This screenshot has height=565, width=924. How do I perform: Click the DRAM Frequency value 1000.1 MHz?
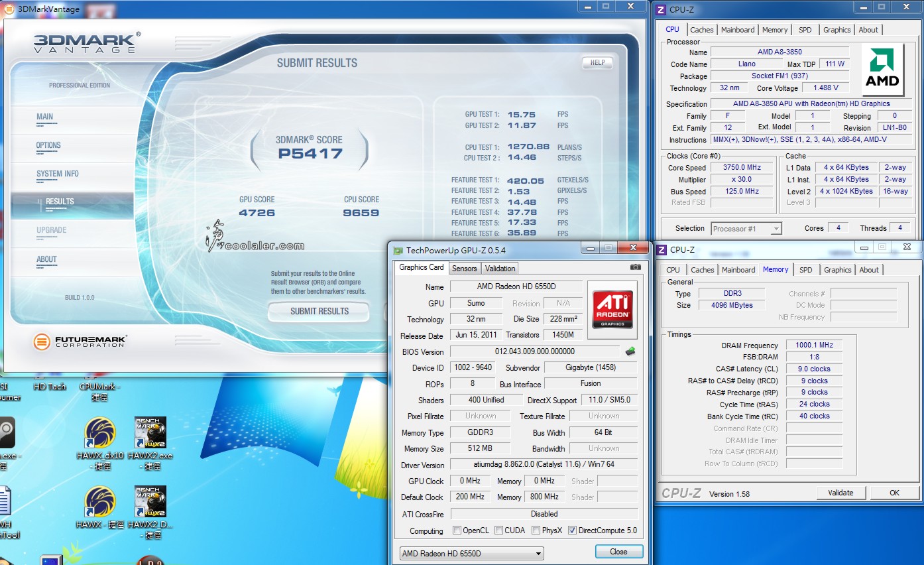[814, 345]
